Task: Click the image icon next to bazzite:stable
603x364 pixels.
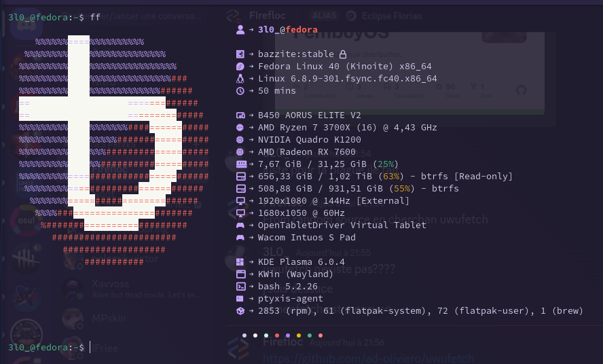Action: tap(240, 54)
